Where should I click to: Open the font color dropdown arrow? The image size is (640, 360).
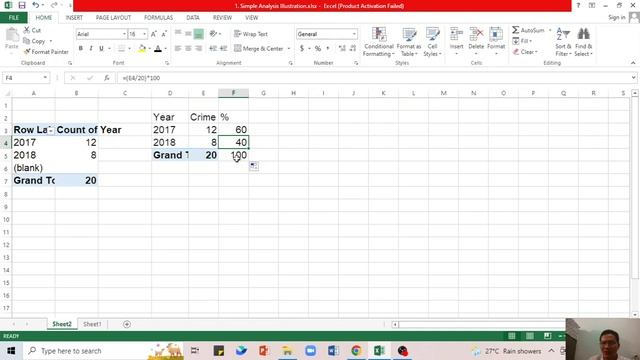tap(165, 49)
